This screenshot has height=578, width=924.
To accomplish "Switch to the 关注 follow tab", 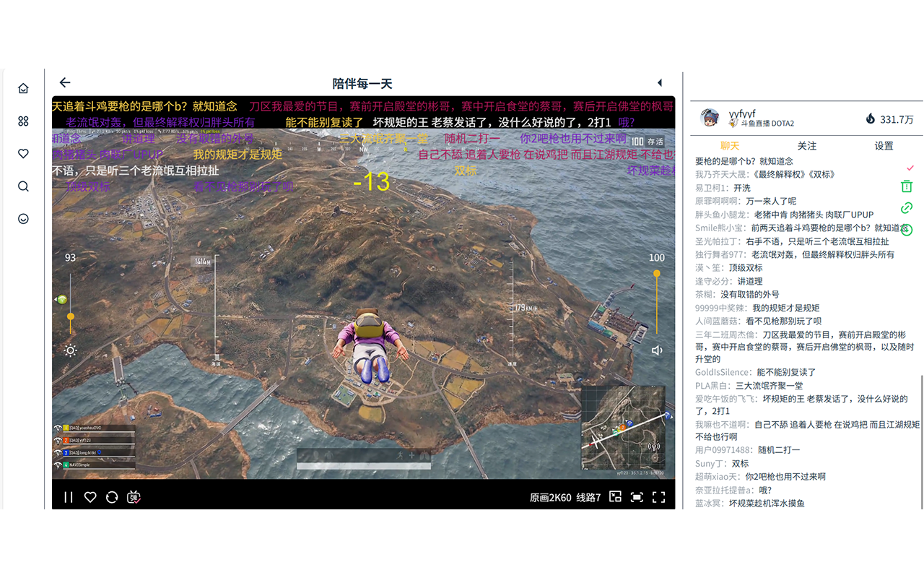I will (807, 146).
